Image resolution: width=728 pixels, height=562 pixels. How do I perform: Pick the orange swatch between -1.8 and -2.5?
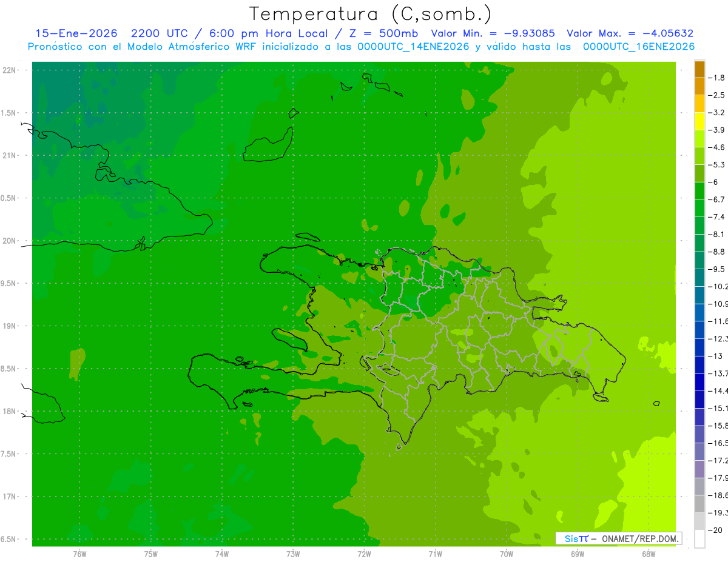coord(699,87)
